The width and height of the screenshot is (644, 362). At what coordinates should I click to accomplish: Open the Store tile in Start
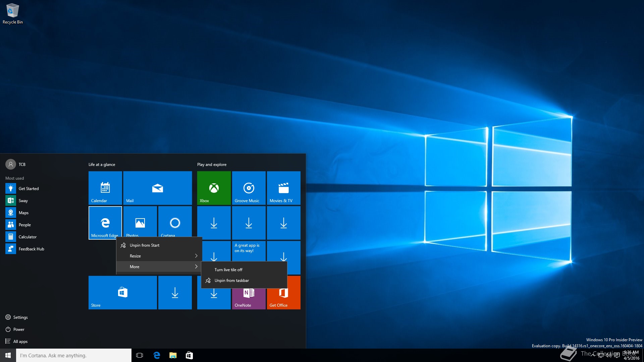click(123, 293)
